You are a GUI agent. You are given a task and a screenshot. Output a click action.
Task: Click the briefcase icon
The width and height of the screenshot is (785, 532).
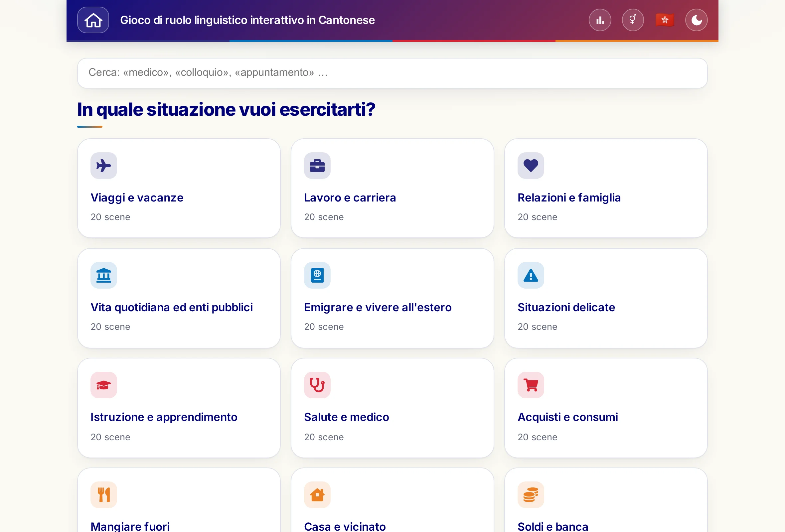click(317, 165)
